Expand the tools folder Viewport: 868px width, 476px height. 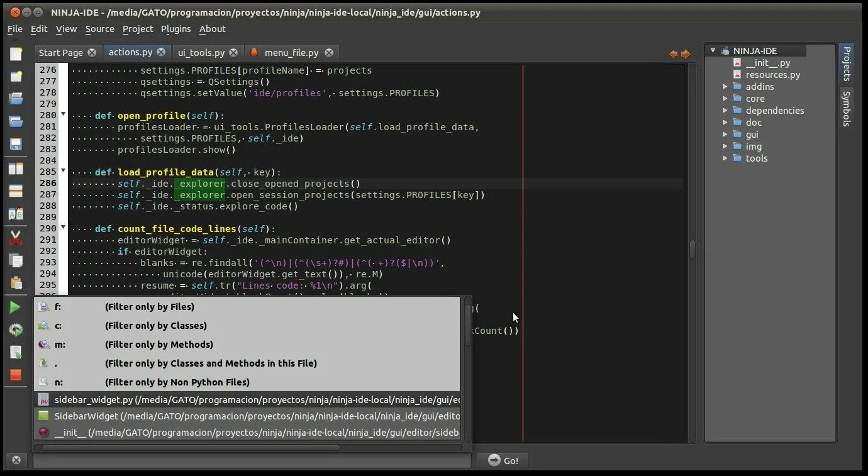pyautogui.click(x=725, y=158)
